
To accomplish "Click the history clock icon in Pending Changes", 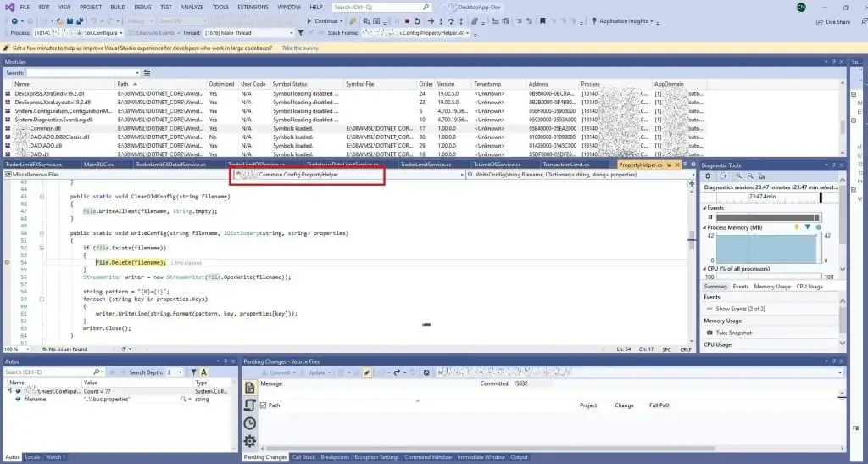I will [250, 423].
